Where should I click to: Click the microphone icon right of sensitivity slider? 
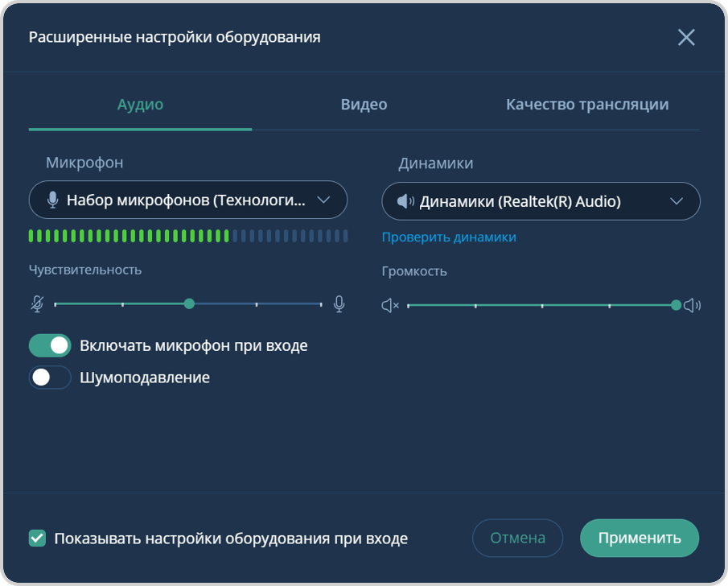click(x=339, y=303)
